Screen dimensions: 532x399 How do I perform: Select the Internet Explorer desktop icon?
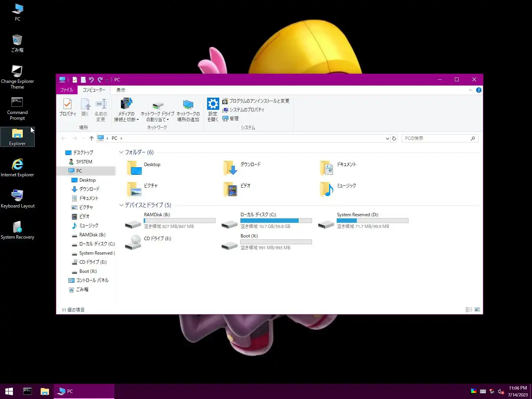(17, 168)
